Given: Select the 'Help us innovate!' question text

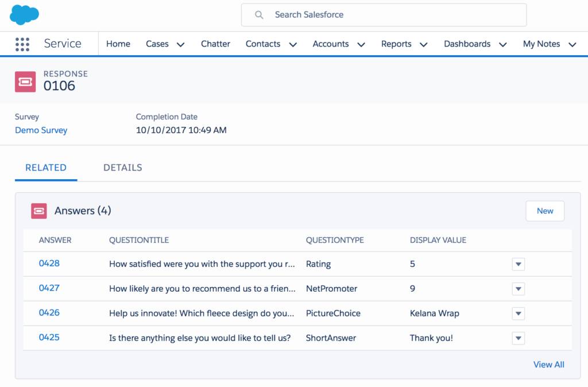Looking at the screenshot, I should pos(202,314).
